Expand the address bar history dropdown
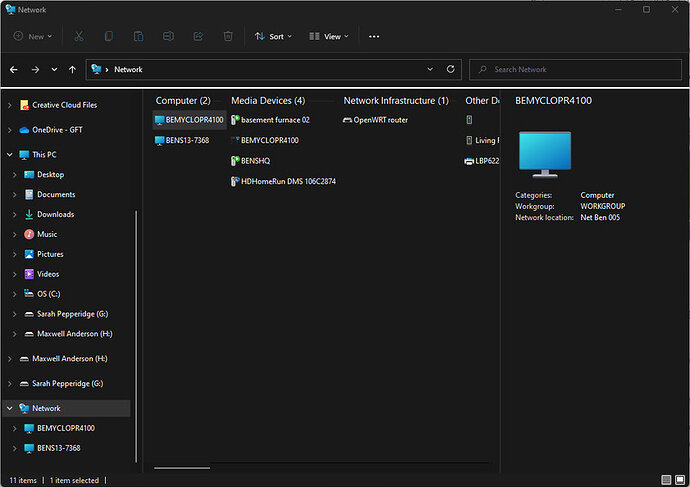Image resolution: width=690 pixels, height=487 pixels. click(x=430, y=70)
